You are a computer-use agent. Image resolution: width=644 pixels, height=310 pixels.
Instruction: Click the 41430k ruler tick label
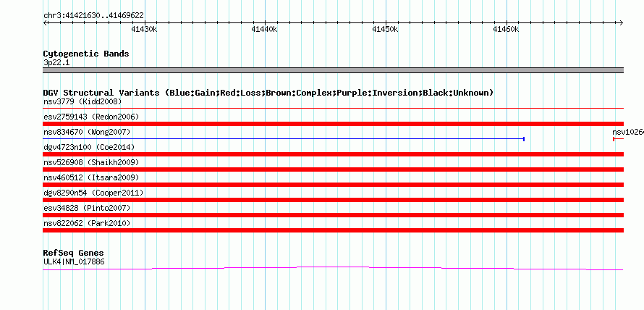(x=144, y=29)
